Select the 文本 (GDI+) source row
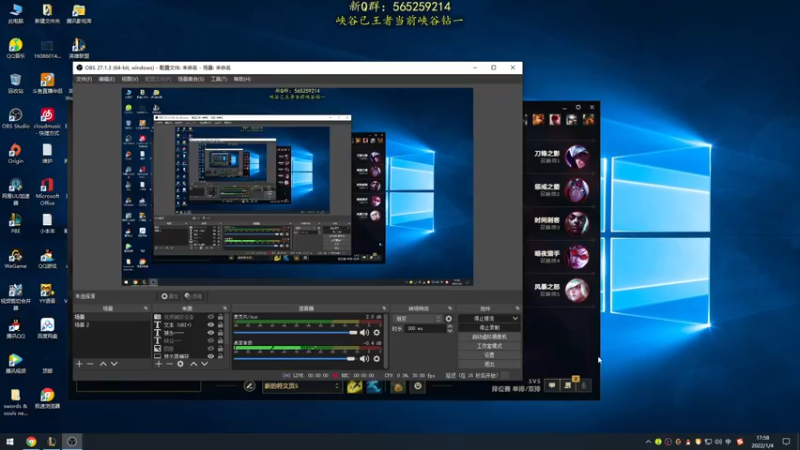The height and width of the screenshot is (450, 800). (x=190, y=324)
